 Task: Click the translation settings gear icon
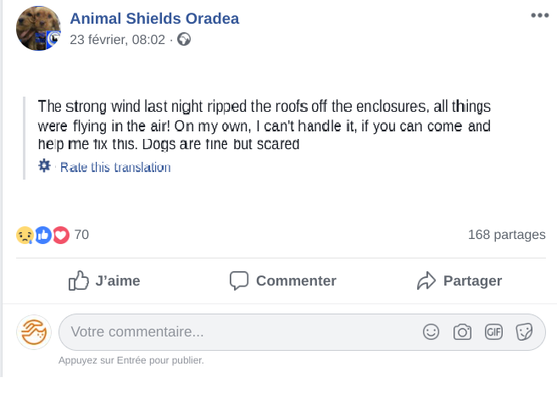(44, 166)
